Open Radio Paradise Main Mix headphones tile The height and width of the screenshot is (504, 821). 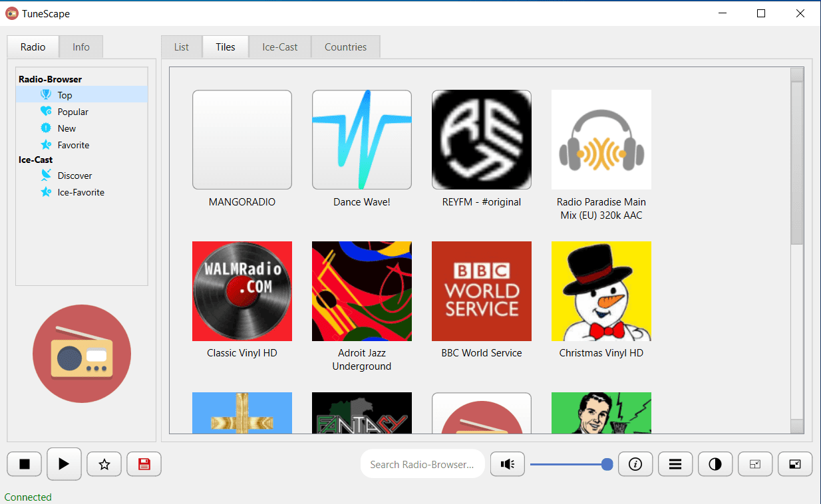(601, 140)
